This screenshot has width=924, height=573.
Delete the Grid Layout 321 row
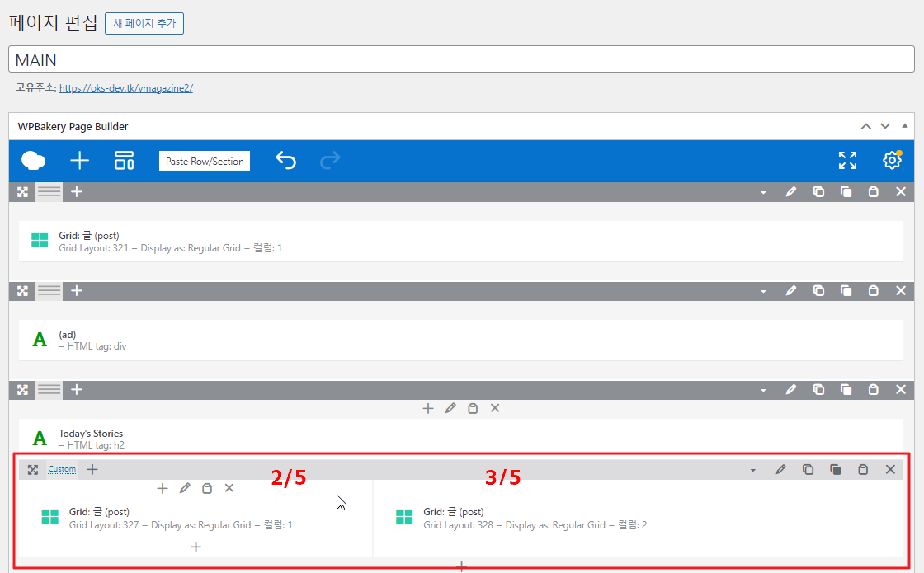click(x=900, y=192)
